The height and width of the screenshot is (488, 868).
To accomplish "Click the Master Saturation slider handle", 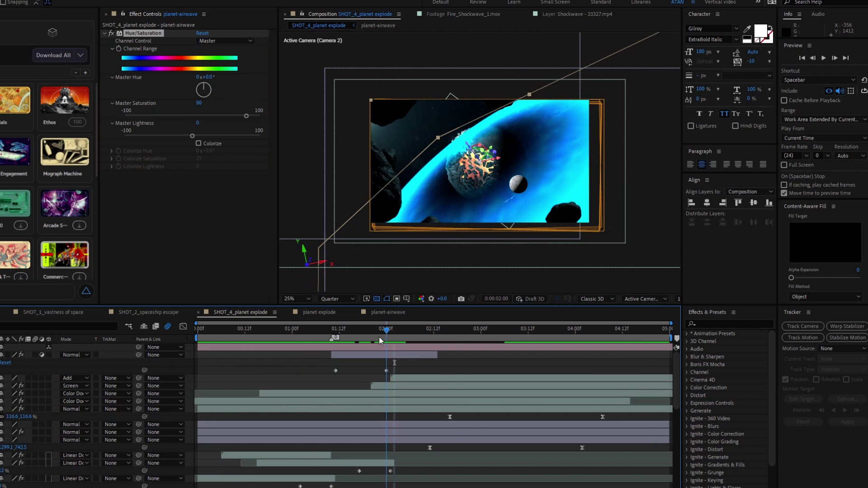I will pos(246,116).
